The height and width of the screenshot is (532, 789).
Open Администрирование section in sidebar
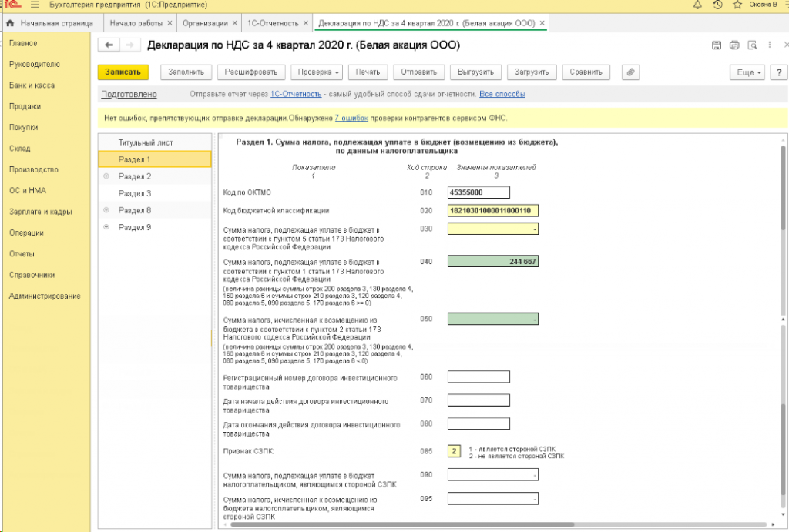pyautogui.click(x=44, y=296)
